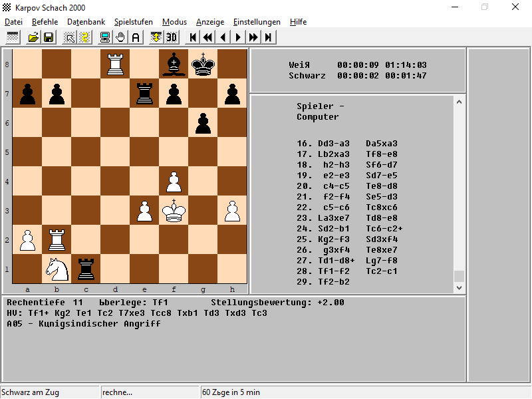Select the black king on g8
Image resolution: width=532 pixels, height=399 pixels.
pyautogui.click(x=203, y=64)
